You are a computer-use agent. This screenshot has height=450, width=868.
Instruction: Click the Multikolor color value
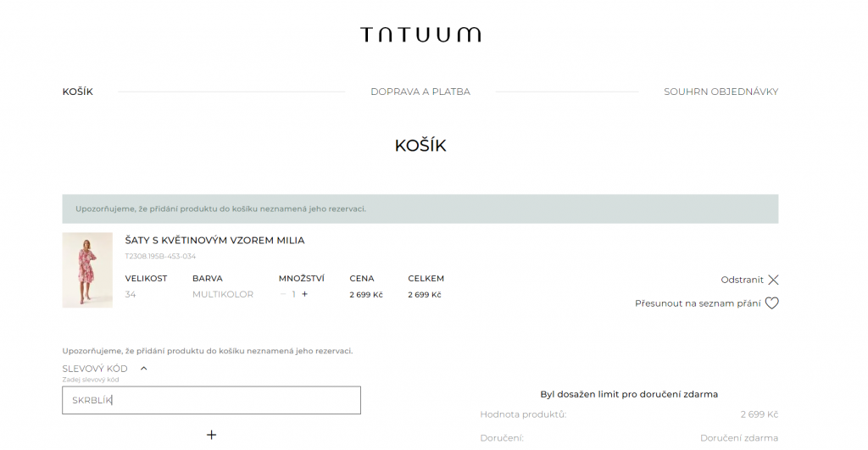[223, 294]
